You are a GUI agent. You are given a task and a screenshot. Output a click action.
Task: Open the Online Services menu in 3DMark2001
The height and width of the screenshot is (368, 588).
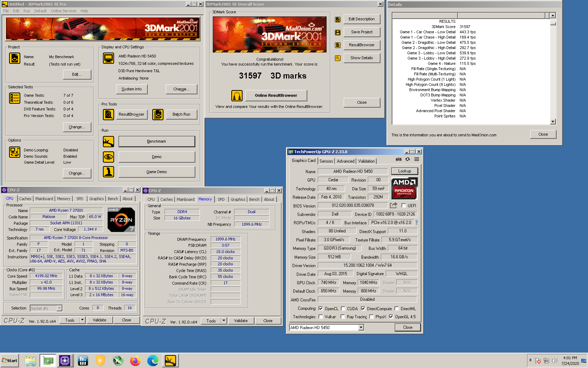(63, 11)
